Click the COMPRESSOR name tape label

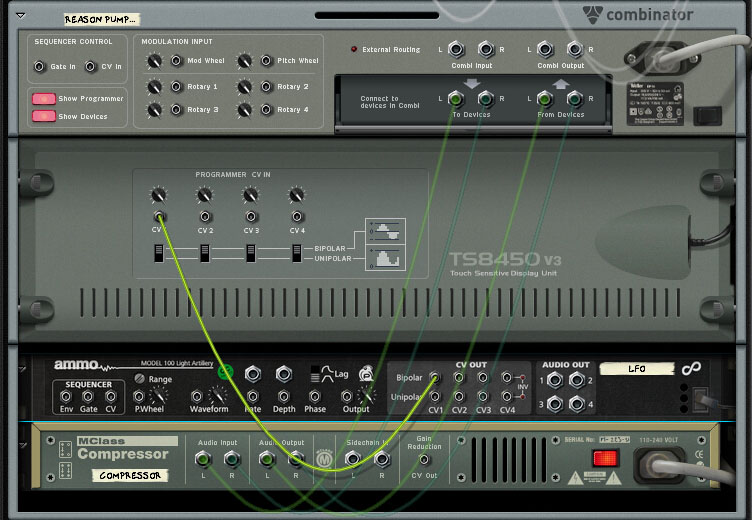130,475
